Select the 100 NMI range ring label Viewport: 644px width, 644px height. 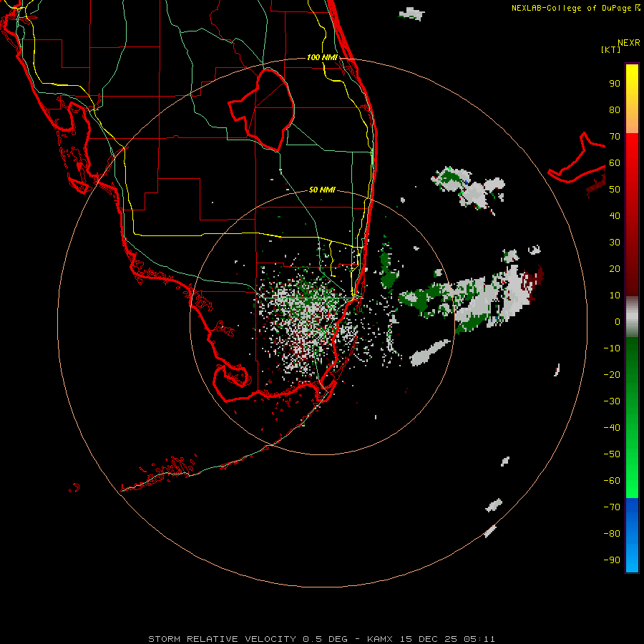pyautogui.click(x=322, y=57)
